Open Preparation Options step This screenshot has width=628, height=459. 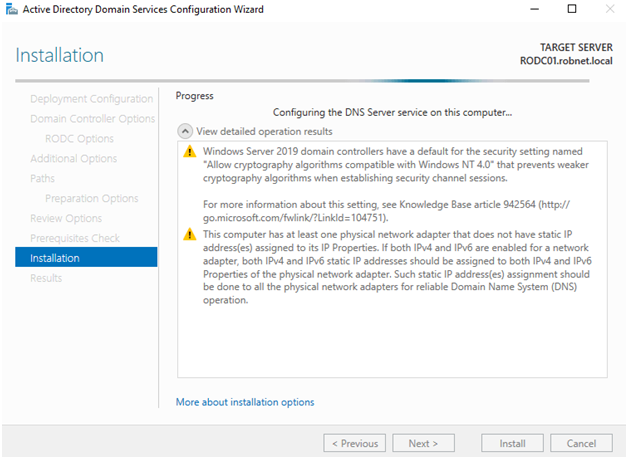(92, 199)
